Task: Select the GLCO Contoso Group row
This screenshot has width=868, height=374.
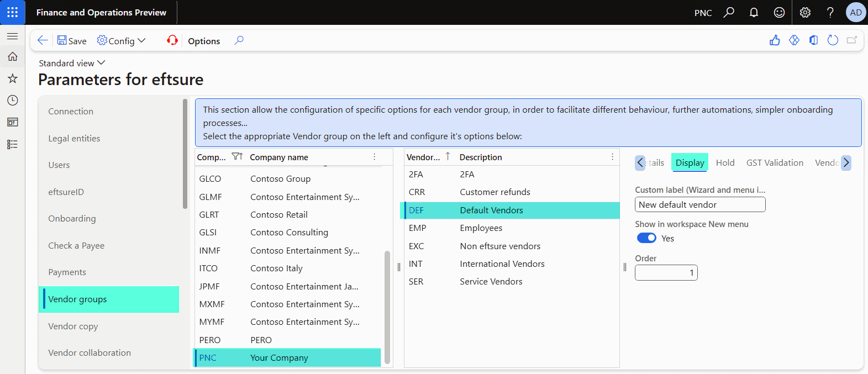Action: coord(288,178)
